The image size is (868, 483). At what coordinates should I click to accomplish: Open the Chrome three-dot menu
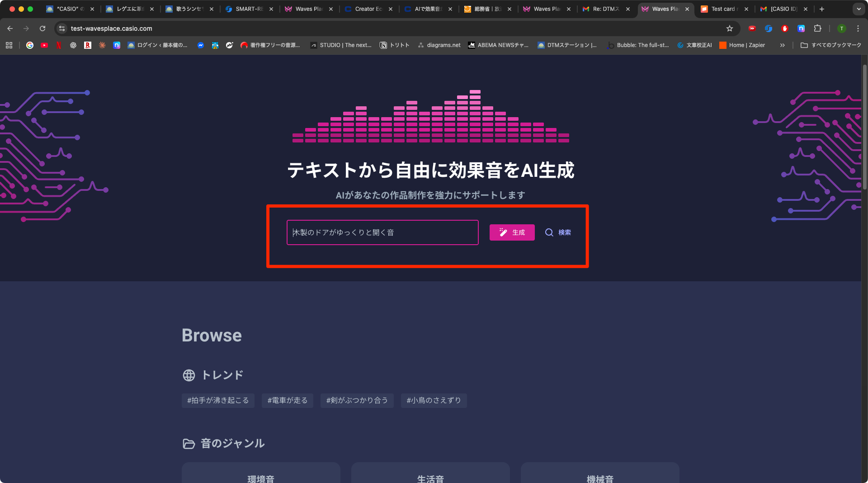click(x=858, y=28)
